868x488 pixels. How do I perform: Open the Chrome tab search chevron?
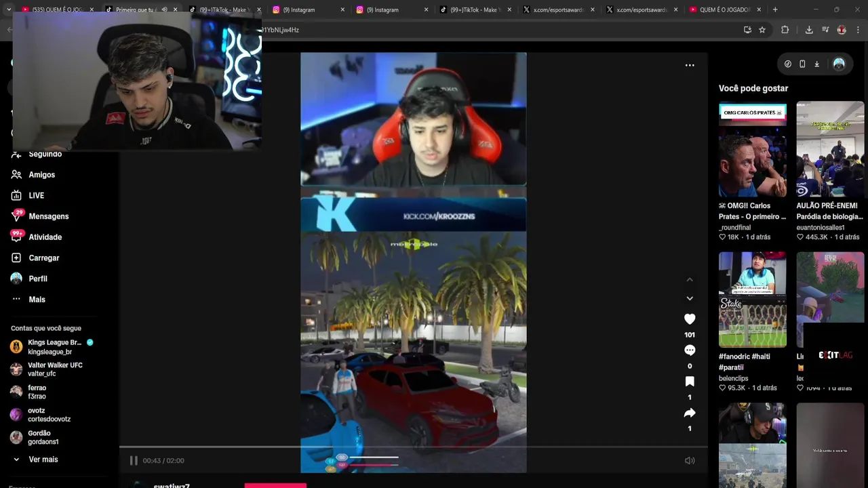click(9, 9)
